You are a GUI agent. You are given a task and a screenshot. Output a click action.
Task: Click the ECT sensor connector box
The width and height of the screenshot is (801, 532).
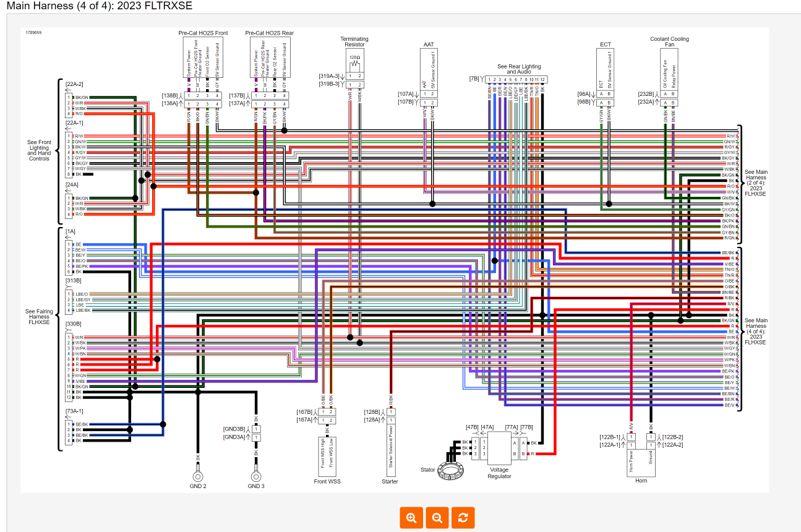605,71
